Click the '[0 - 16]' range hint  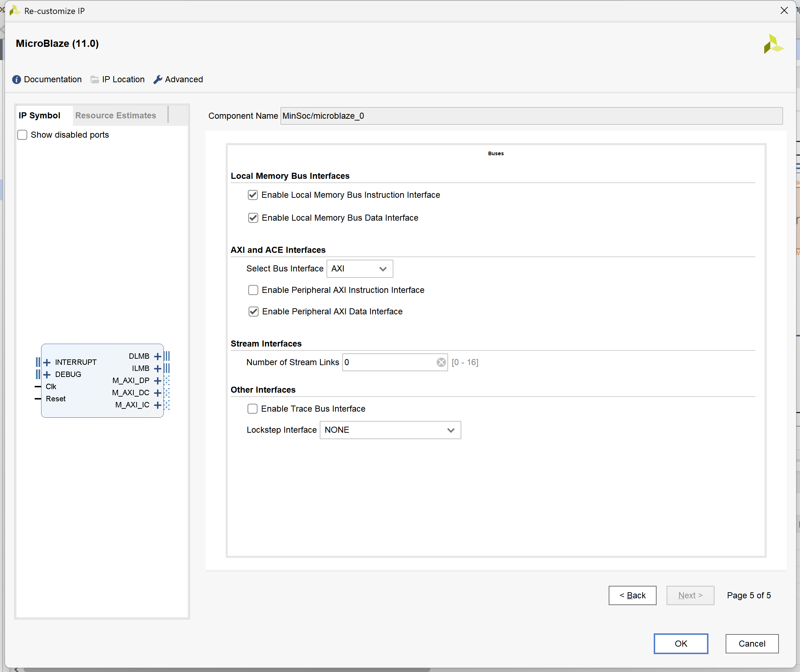[465, 362]
